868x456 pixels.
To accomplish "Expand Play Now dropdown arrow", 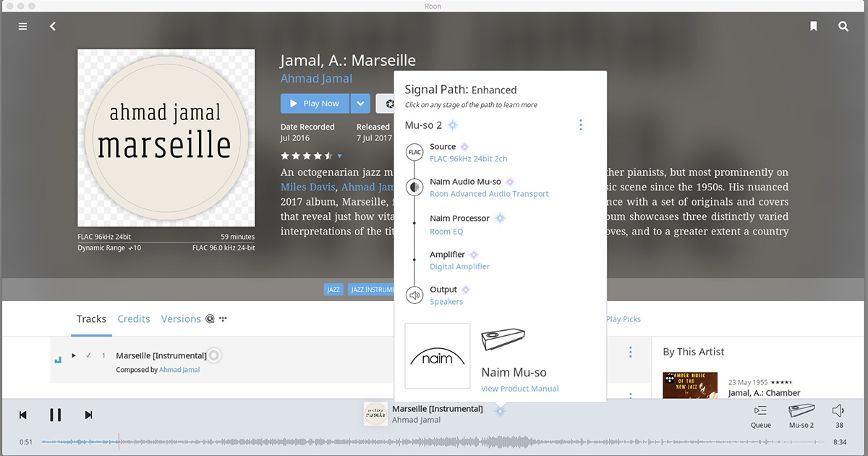I will click(360, 104).
